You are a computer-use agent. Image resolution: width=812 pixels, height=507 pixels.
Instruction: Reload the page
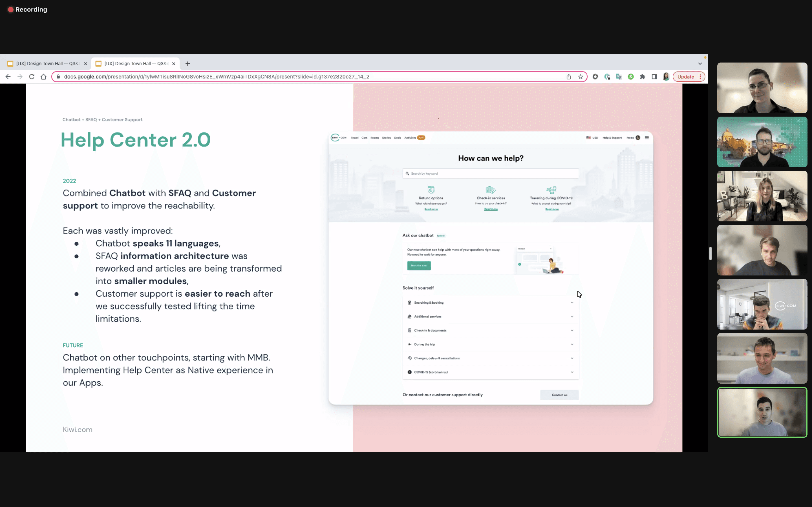tap(32, 77)
